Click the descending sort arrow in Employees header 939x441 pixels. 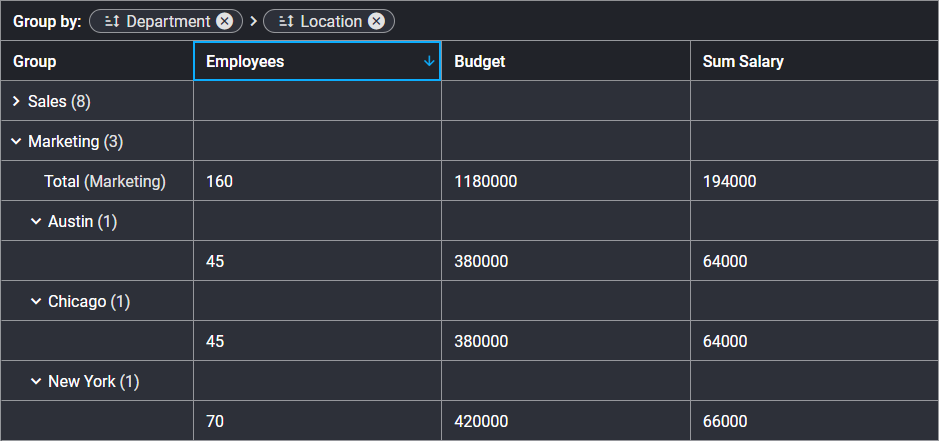point(429,61)
